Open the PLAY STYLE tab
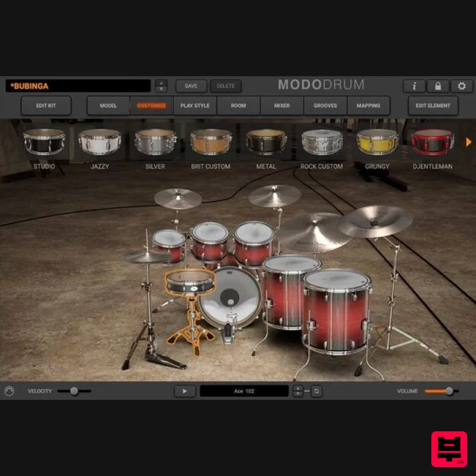Image resolution: width=476 pixels, height=476 pixels. click(195, 106)
